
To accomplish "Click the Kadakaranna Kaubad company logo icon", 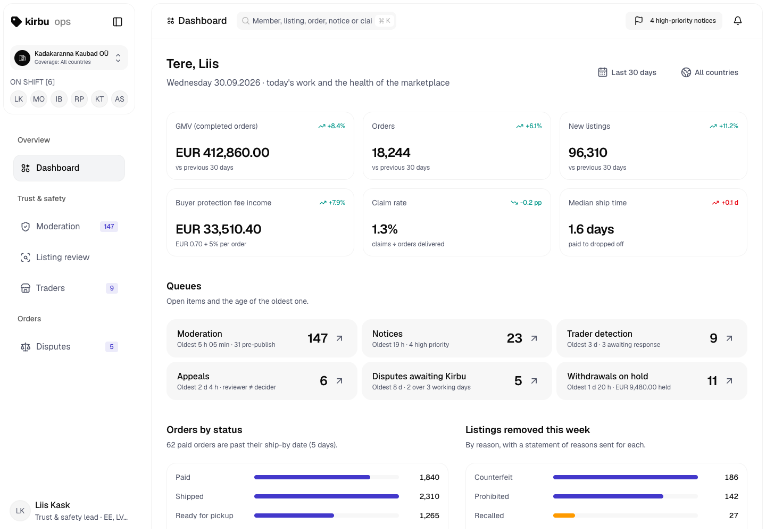I will pos(22,57).
